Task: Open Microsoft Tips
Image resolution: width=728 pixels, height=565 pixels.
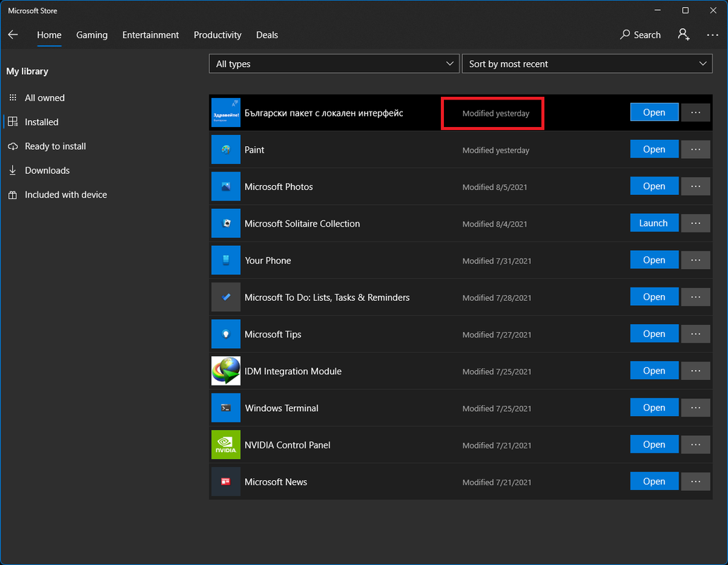Action: click(654, 333)
